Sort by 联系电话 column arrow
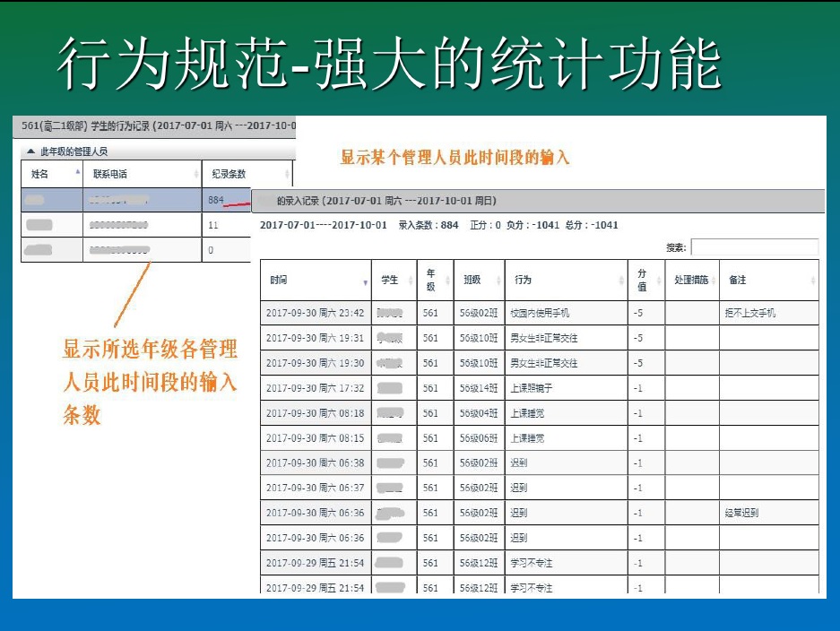 coord(196,174)
